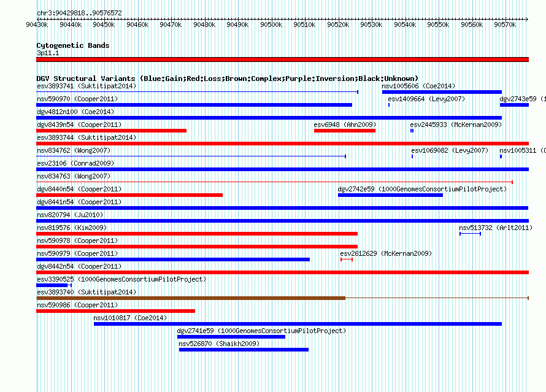
Task: Open dgv8442n54 (Cooper2011) label
Action: [79, 266]
